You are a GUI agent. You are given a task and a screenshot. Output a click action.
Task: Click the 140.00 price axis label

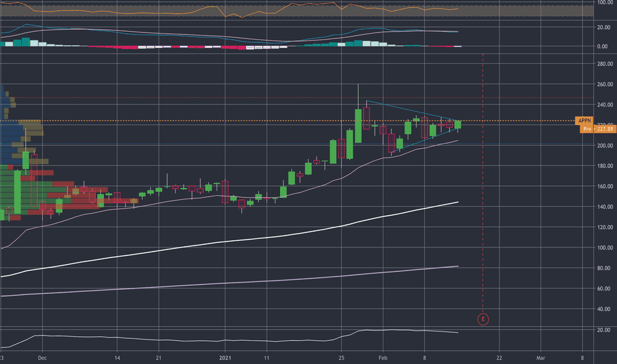point(605,206)
